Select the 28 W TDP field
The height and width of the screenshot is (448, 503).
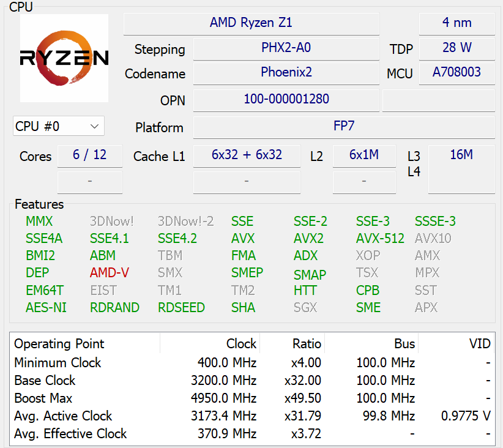point(456,48)
